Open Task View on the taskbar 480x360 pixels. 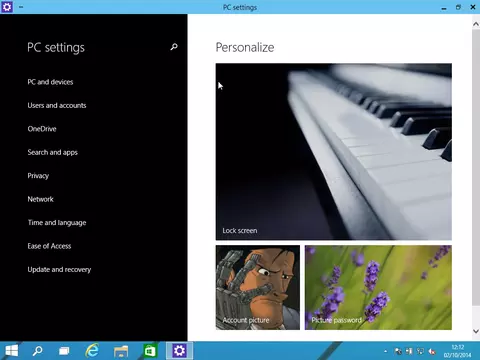click(64, 351)
